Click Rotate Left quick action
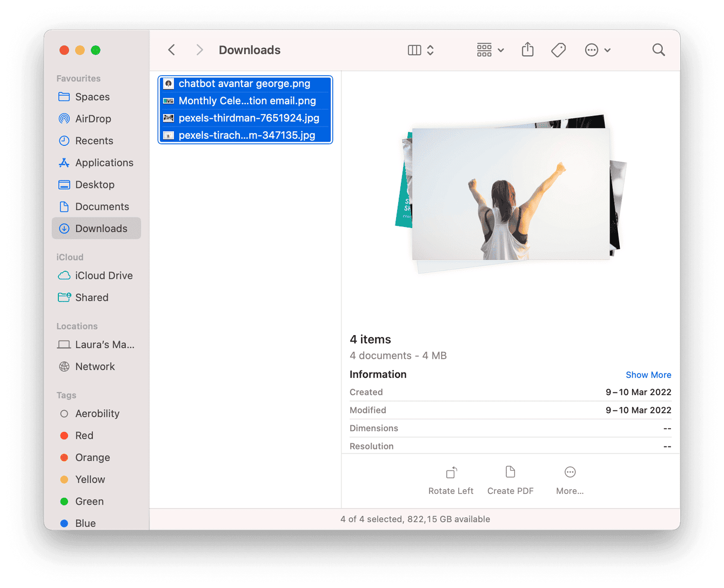 pyautogui.click(x=451, y=480)
